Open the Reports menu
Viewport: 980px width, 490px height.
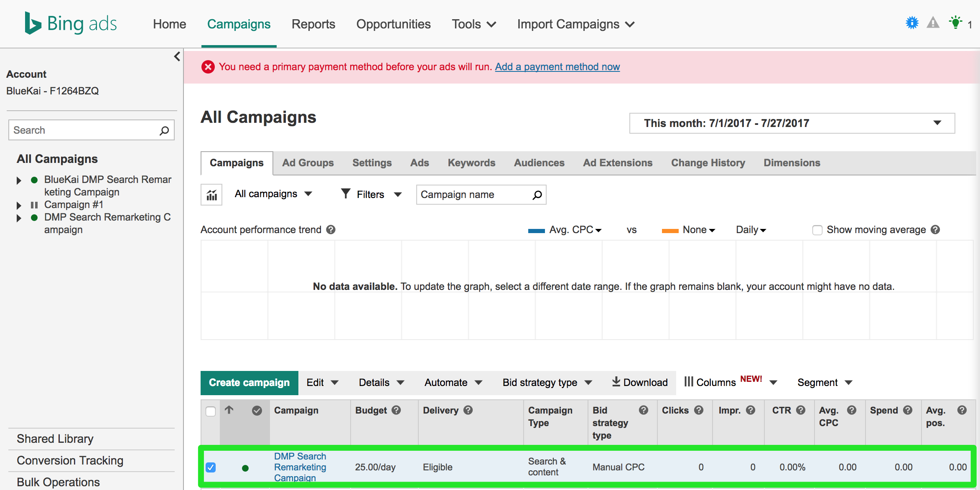[x=313, y=24]
